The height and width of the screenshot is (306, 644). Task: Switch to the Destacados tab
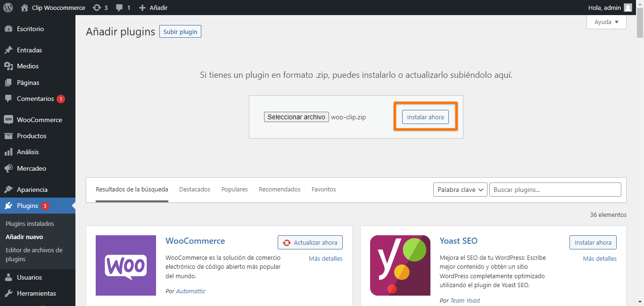coord(195,190)
